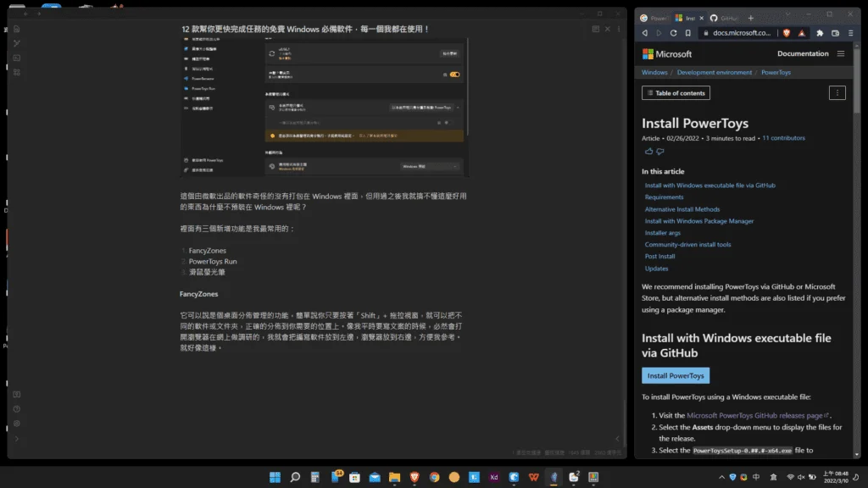The width and height of the screenshot is (868, 488).
Task: Open a new browser tab
Action: pyautogui.click(x=751, y=19)
